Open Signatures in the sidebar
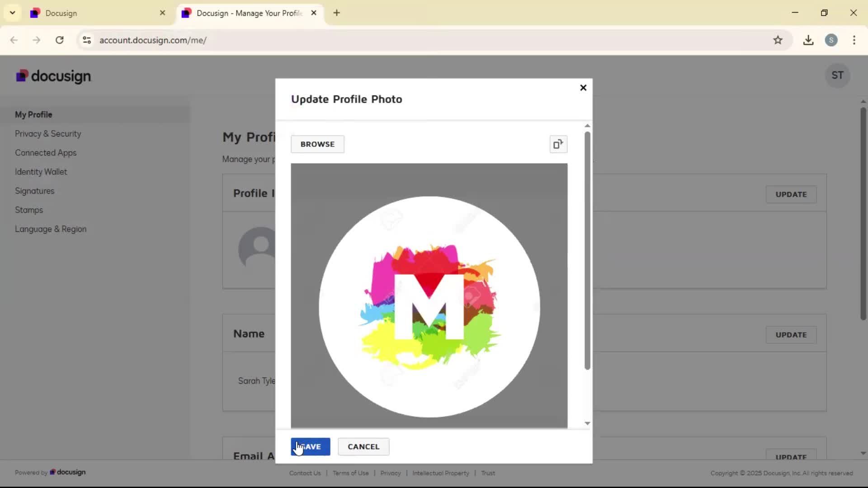 click(x=34, y=191)
